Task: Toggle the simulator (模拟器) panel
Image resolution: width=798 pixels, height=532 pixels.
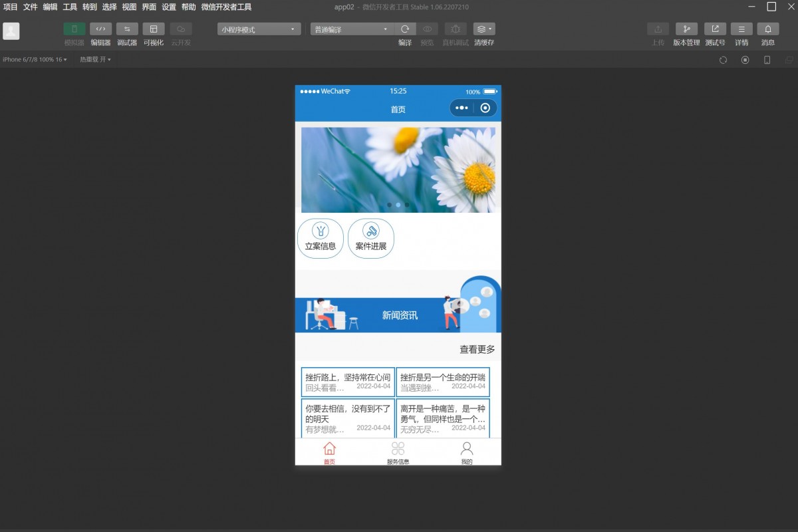Action: (74, 29)
